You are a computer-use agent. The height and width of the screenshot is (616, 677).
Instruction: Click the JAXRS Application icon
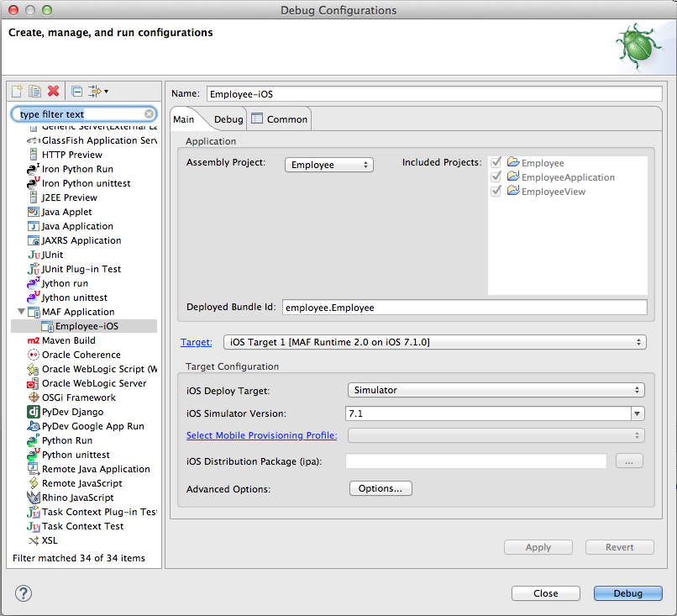34,240
